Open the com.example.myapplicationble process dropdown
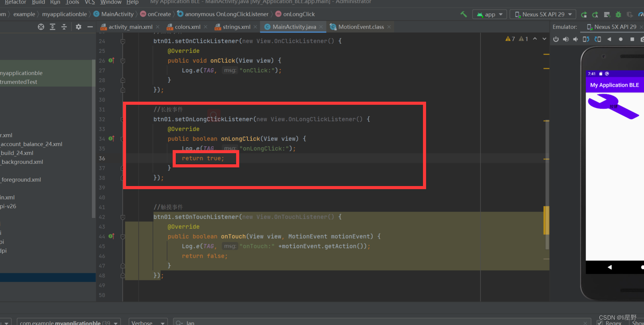 (x=68, y=322)
